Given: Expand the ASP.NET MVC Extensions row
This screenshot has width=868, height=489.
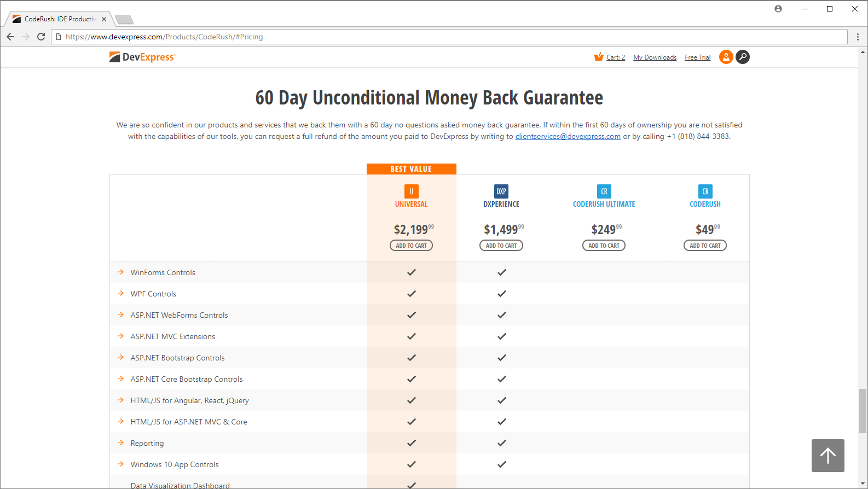Looking at the screenshot, I should [172, 336].
